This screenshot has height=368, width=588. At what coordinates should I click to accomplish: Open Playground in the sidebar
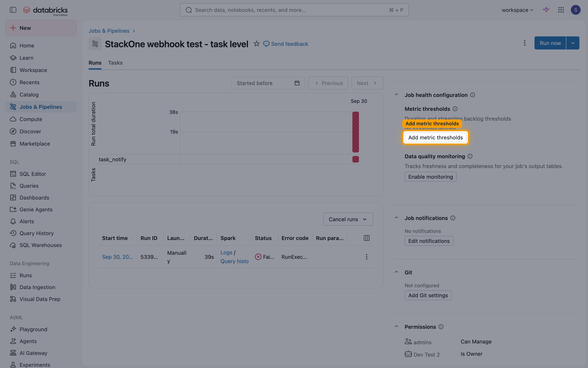(x=41, y=329)
